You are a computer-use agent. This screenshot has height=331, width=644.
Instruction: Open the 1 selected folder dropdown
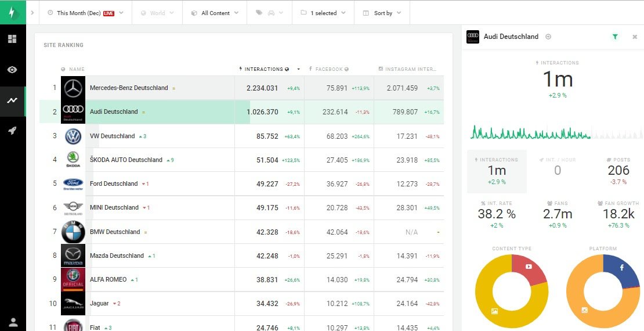tap(323, 13)
